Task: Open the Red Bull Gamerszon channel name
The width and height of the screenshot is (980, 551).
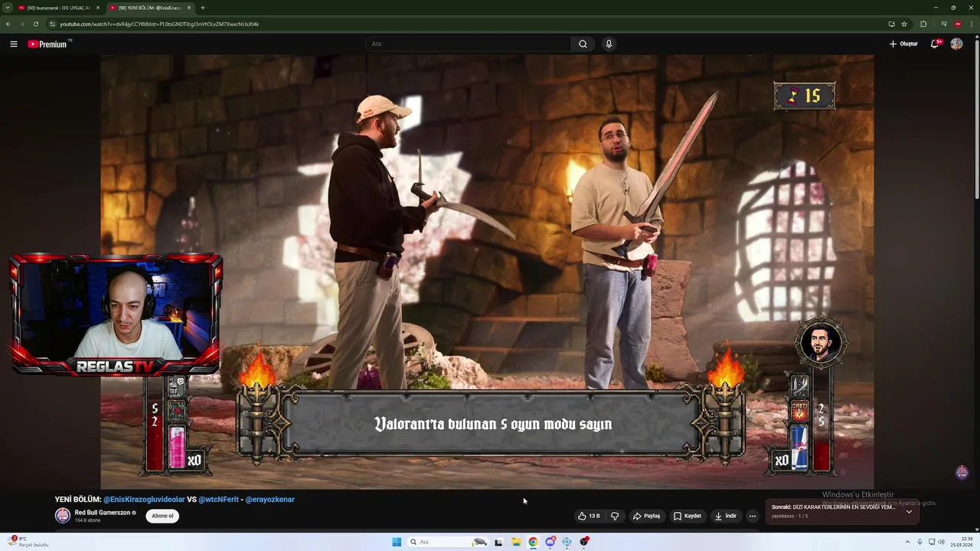Action: click(102, 512)
